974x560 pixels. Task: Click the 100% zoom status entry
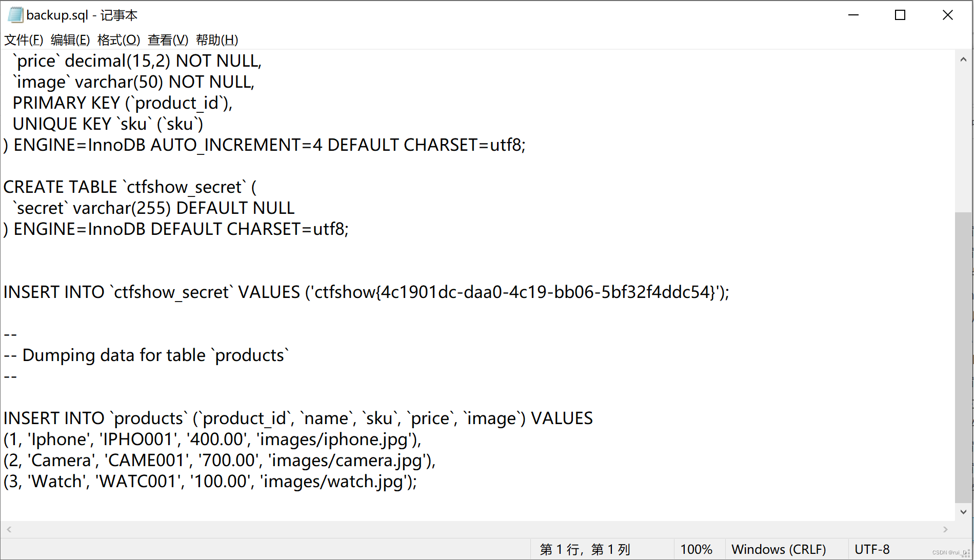pyautogui.click(x=697, y=549)
